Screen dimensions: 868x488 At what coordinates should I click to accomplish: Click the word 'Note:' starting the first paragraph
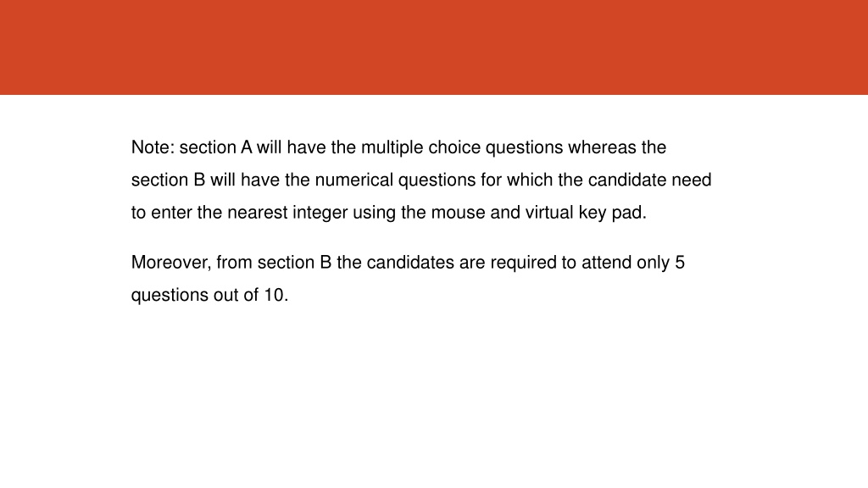pos(153,147)
